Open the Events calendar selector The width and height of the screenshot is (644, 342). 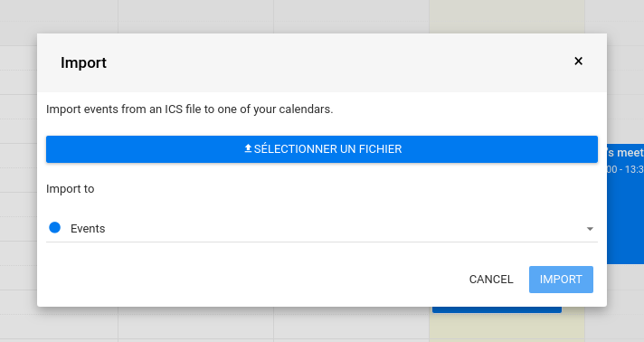(322, 228)
